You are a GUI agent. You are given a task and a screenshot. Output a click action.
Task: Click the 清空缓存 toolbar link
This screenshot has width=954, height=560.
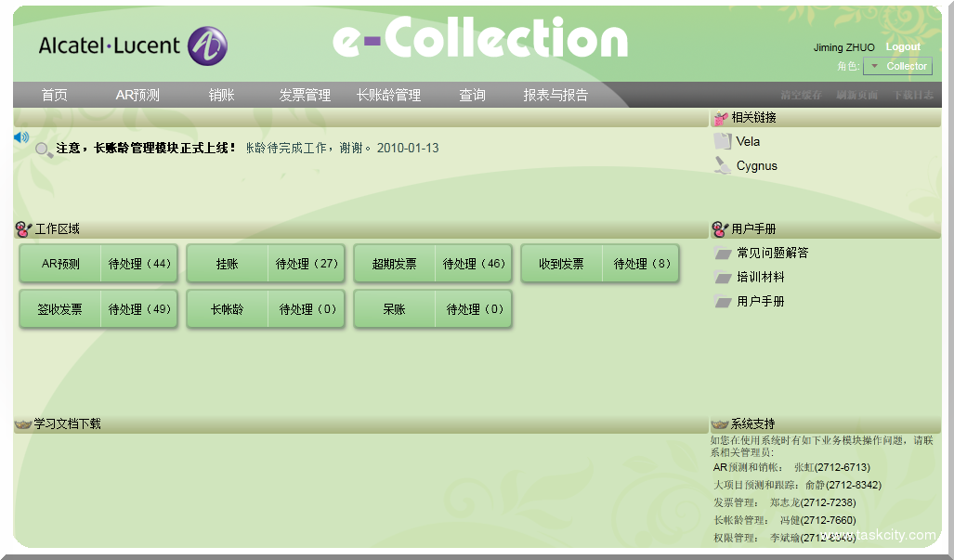[801, 96]
